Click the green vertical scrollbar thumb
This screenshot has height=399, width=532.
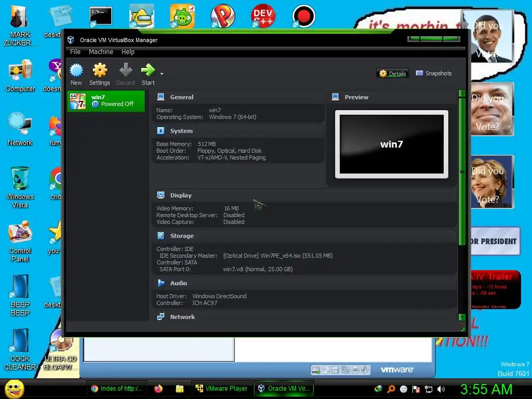coord(462,171)
